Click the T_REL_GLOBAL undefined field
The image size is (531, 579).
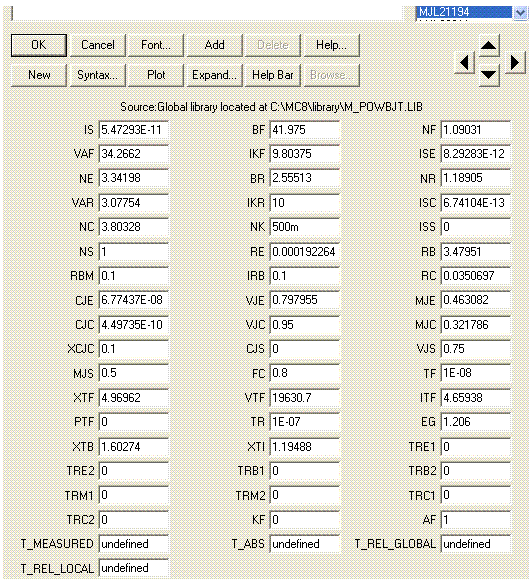(x=476, y=544)
